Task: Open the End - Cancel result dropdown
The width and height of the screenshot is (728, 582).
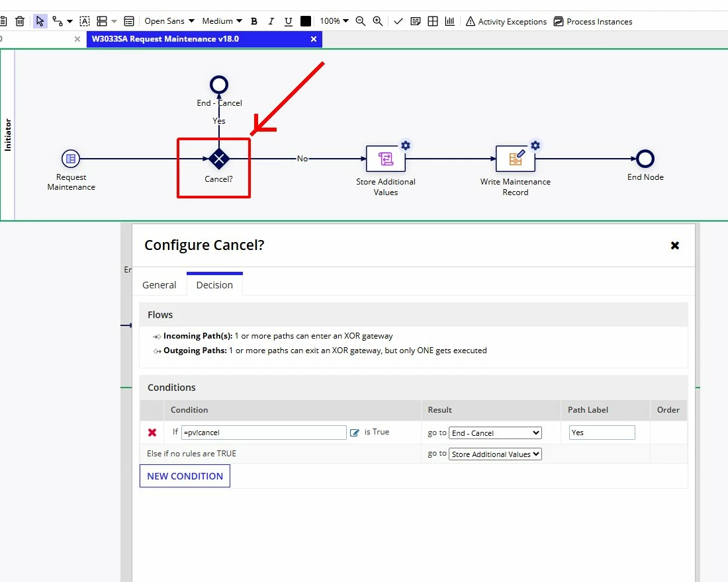Action: 495,433
